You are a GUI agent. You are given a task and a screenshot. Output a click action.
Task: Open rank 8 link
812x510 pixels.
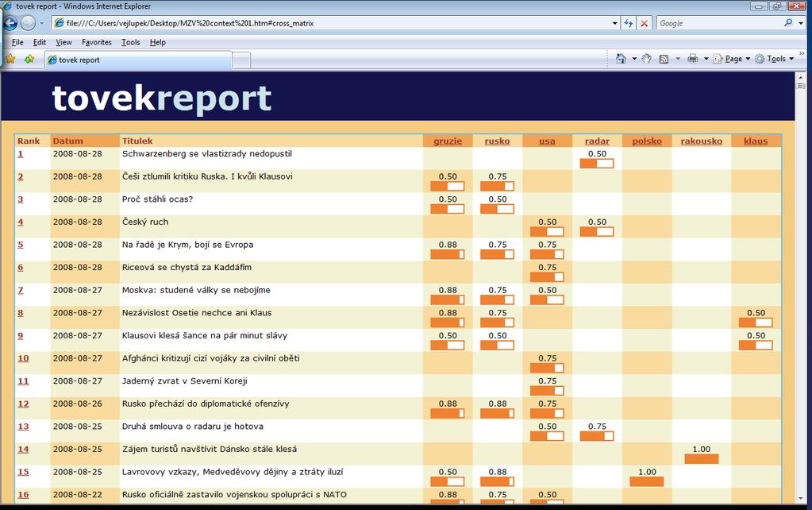(x=20, y=313)
